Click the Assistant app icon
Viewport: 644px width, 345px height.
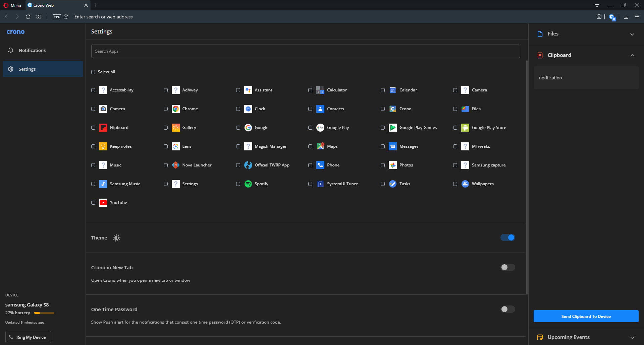coord(248,90)
